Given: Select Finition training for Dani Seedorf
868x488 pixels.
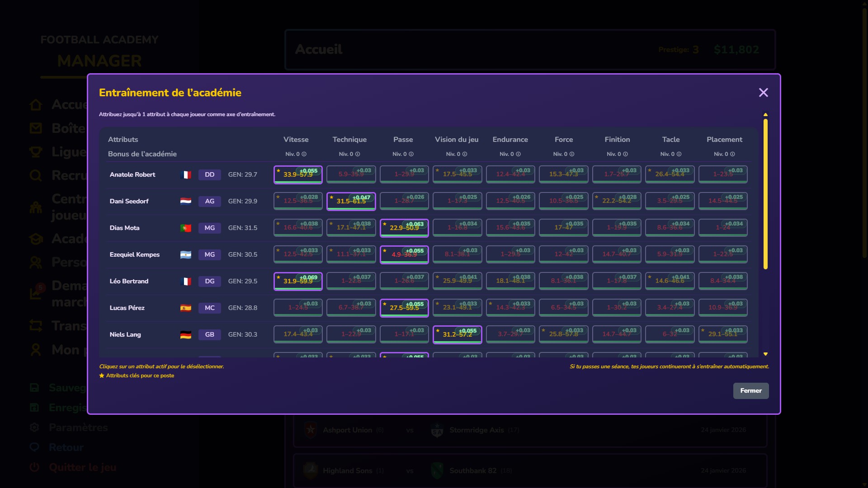Looking at the screenshot, I should [617, 201].
